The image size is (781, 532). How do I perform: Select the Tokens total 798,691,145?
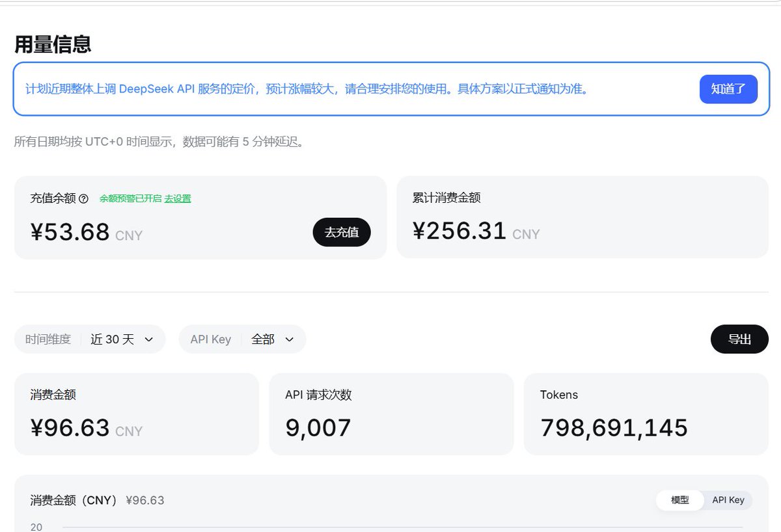pyautogui.click(x=614, y=428)
